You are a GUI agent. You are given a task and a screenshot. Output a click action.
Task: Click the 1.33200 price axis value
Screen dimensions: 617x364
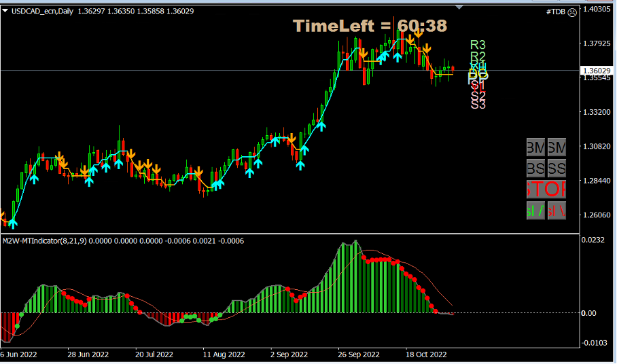pos(597,112)
